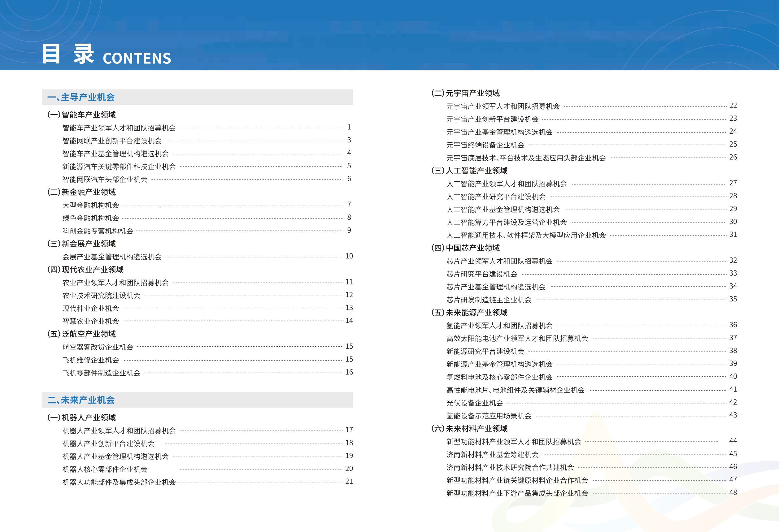Open the 绿色金融机构机会 entry
779x532 pixels.
90,218
